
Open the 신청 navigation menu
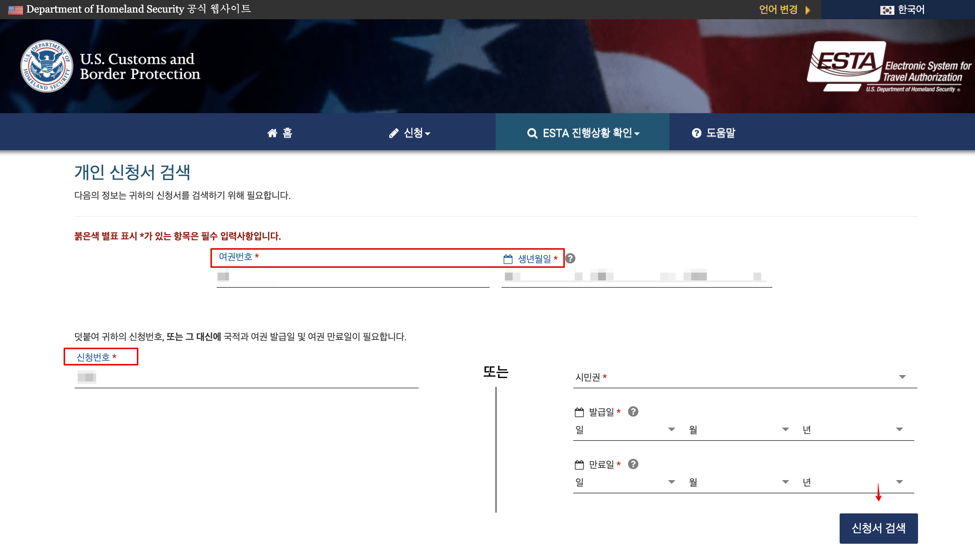(x=409, y=133)
